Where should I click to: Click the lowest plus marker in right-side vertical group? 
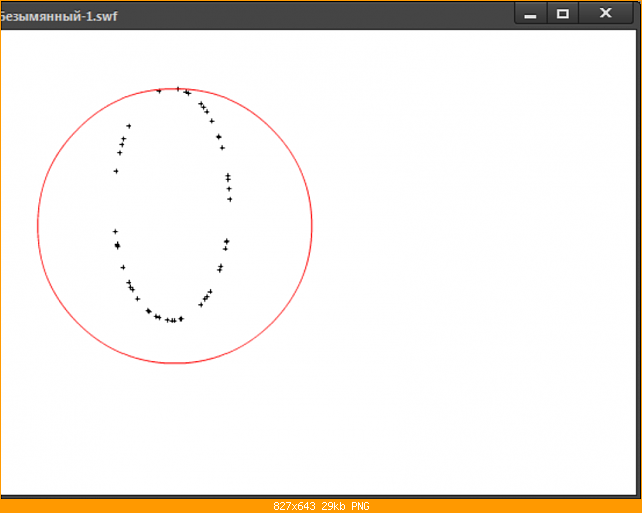(230, 199)
